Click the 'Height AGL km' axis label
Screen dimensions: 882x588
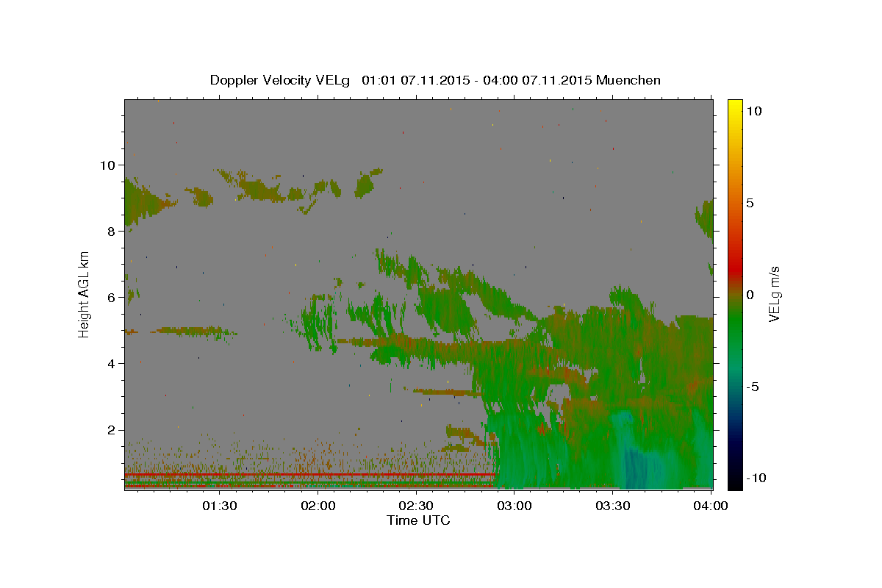(x=85, y=295)
